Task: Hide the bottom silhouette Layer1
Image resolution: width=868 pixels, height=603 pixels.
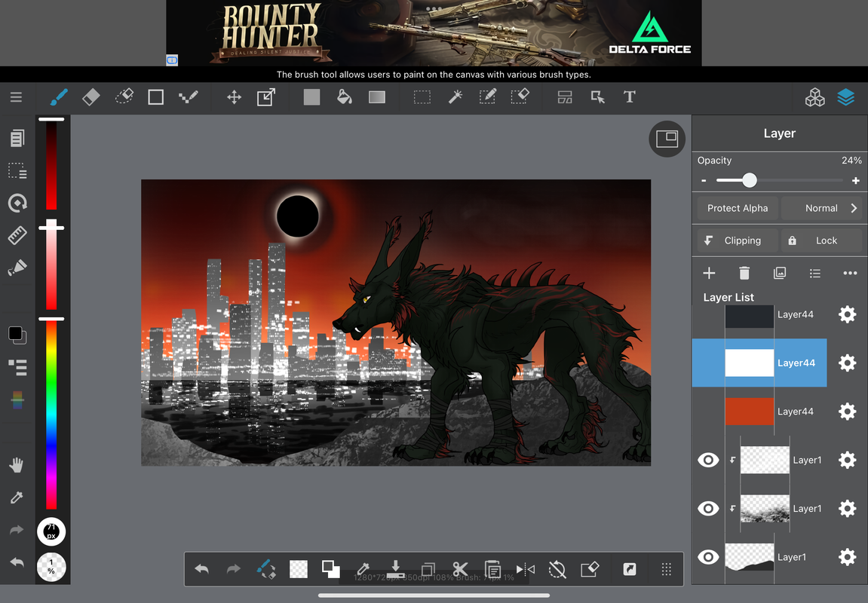Action: tap(708, 557)
